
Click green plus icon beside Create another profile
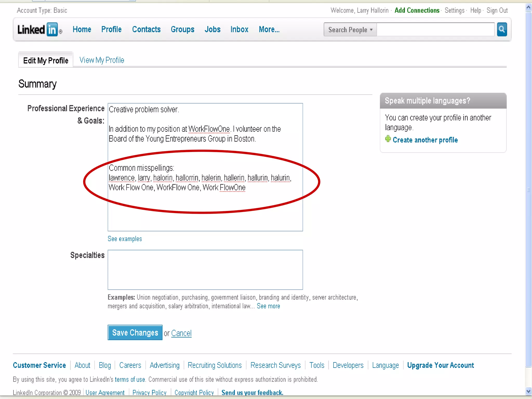[388, 139]
